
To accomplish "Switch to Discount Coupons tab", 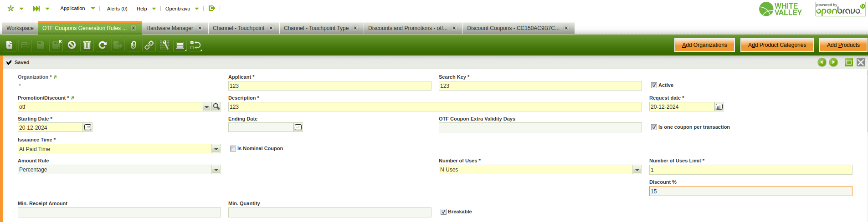I will (513, 28).
